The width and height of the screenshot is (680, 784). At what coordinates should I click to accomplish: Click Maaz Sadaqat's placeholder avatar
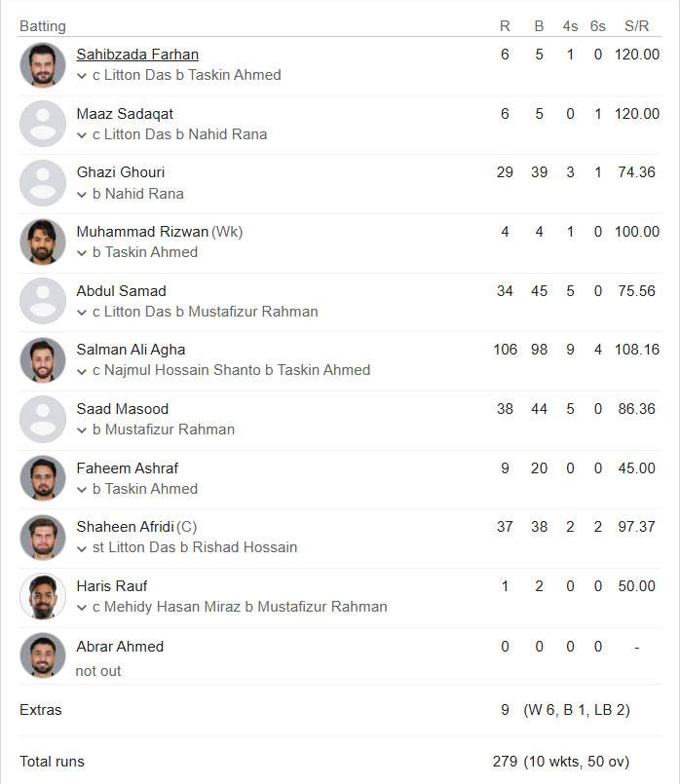pos(43,124)
